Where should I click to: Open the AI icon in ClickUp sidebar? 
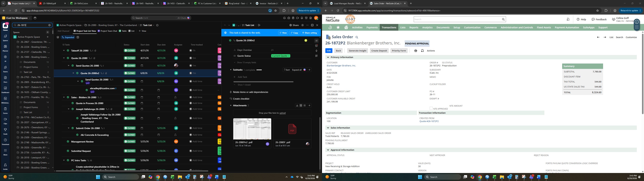pos(5,58)
